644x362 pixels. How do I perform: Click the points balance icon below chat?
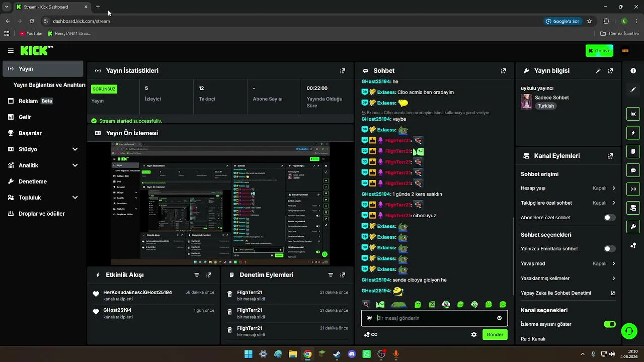[x=370, y=334]
